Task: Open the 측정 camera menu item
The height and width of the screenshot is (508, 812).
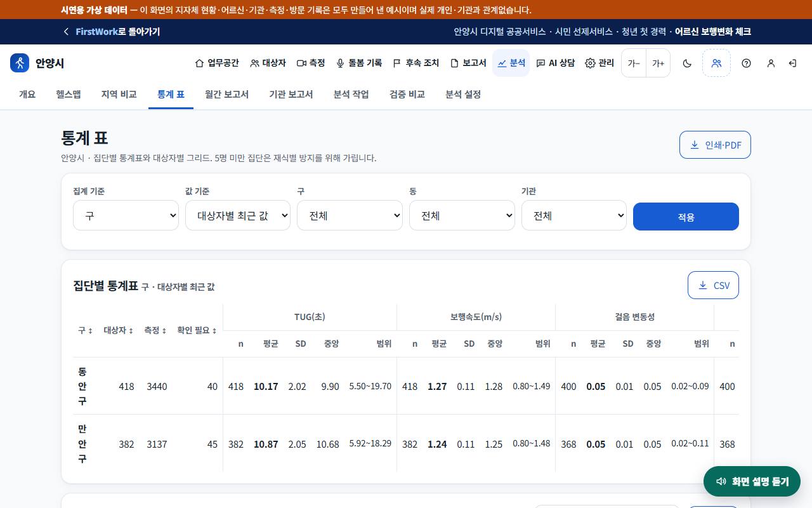Action: coord(311,63)
